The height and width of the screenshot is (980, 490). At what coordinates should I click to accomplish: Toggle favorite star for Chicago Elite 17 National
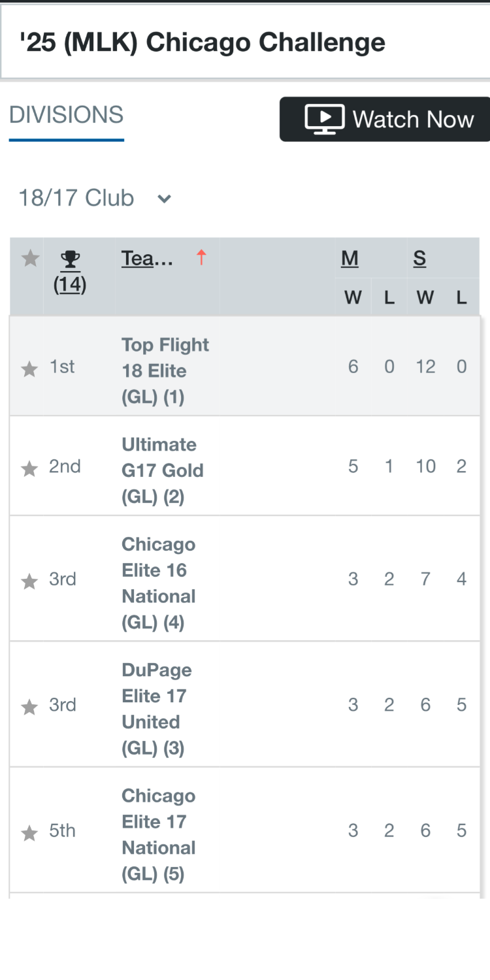click(x=29, y=833)
